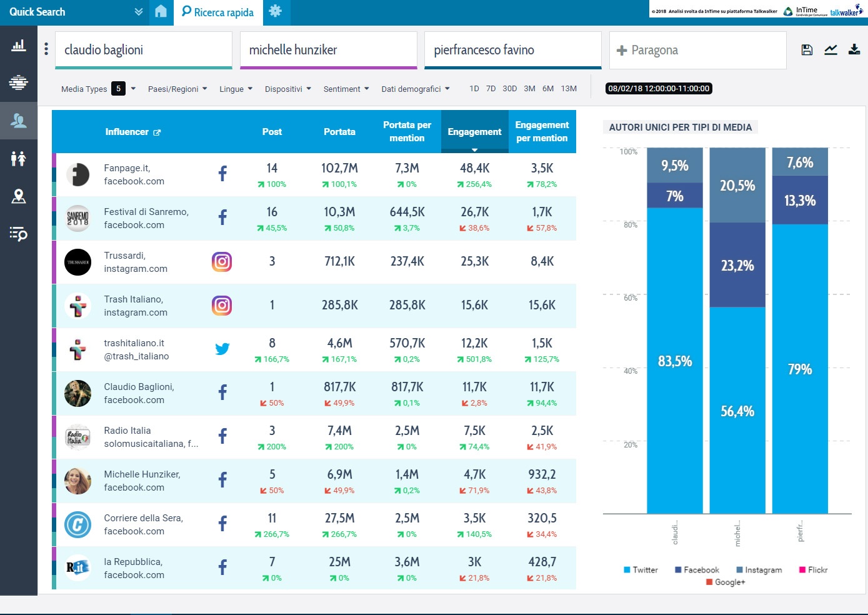Click Twitter icon in trashitaliano.it row
The image size is (868, 615).
click(x=222, y=349)
